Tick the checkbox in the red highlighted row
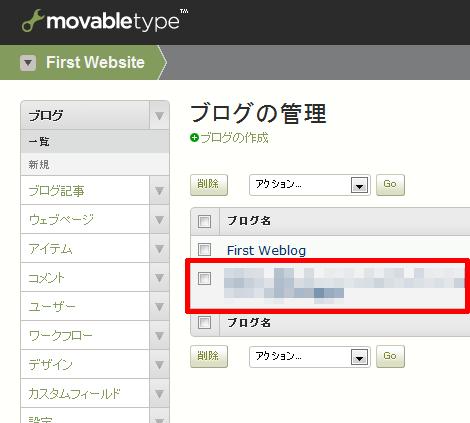Viewport: 470px width, 423px height. pyautogui.click(x=204, y=278)
